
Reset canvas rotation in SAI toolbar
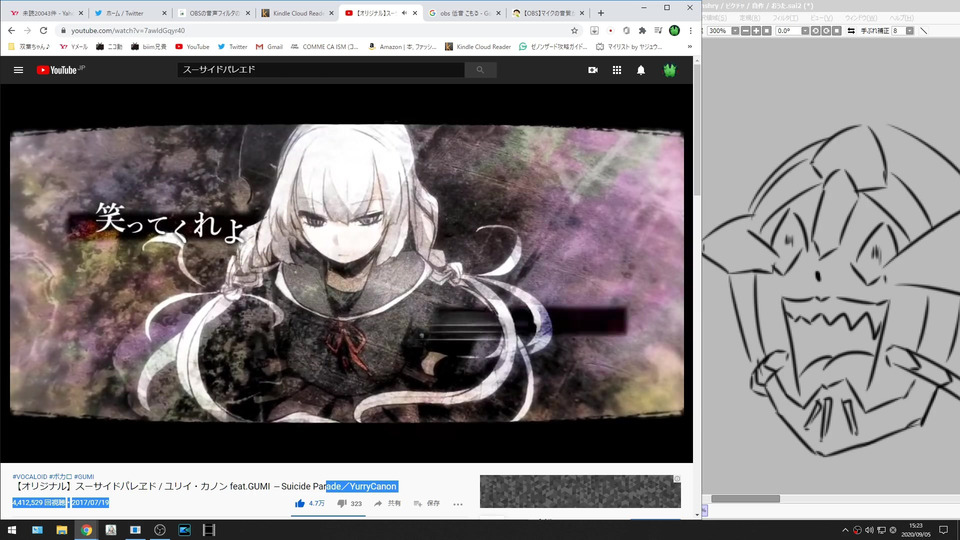(x=836, y=31)
